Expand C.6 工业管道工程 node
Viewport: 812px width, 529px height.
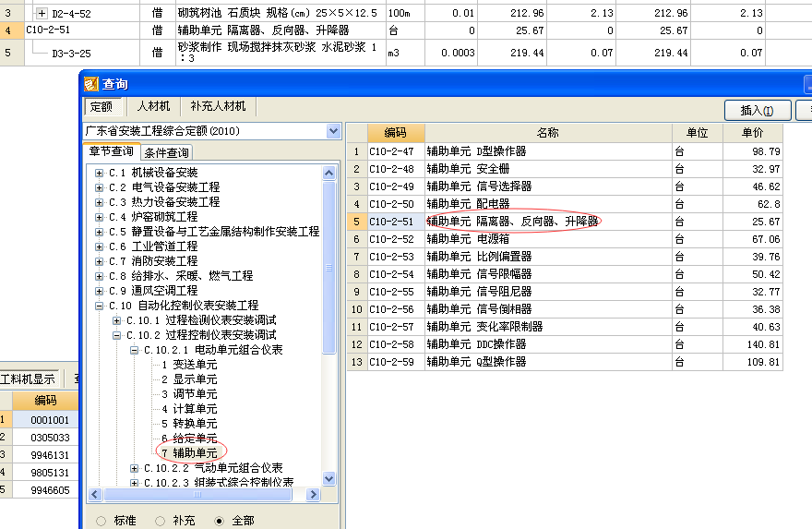[x=99, y=246]
